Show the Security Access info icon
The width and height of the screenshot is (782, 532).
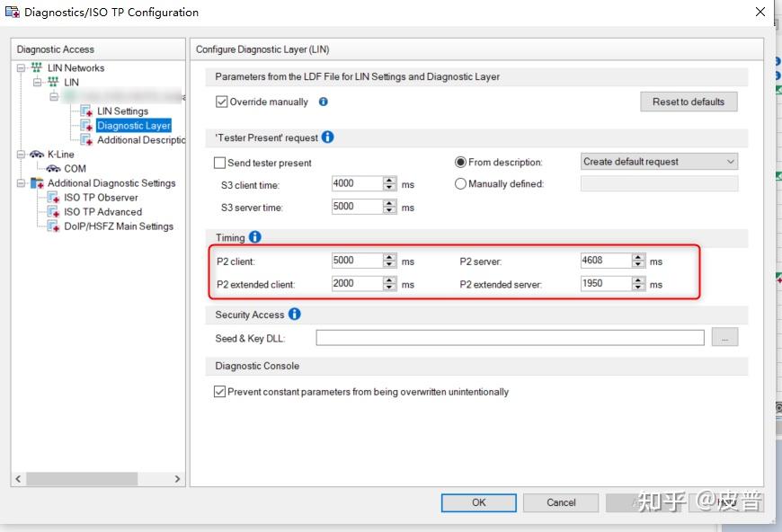(x=295, y=315)
